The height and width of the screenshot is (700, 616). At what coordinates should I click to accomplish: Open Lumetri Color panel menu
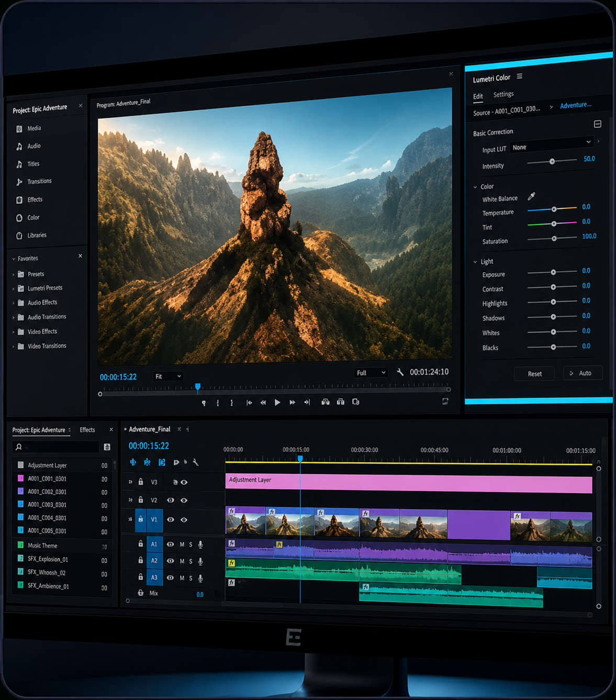point(520,76)
